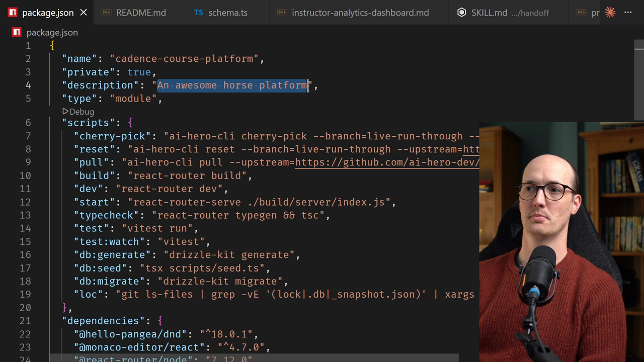The width and height of the screenshot is (644, 362).
Task: Click line number 21 in the gutter
Action: [25, 321]
